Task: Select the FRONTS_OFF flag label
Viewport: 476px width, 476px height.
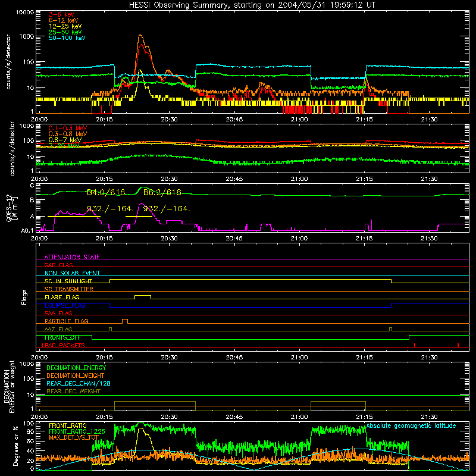Action: point(62,337)
